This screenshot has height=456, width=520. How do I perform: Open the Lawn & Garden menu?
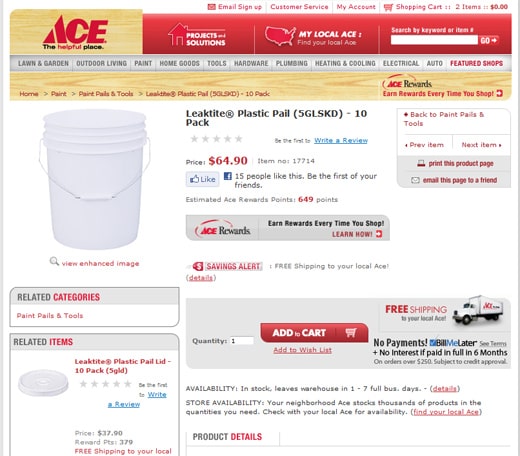click(x=43, y=63)
